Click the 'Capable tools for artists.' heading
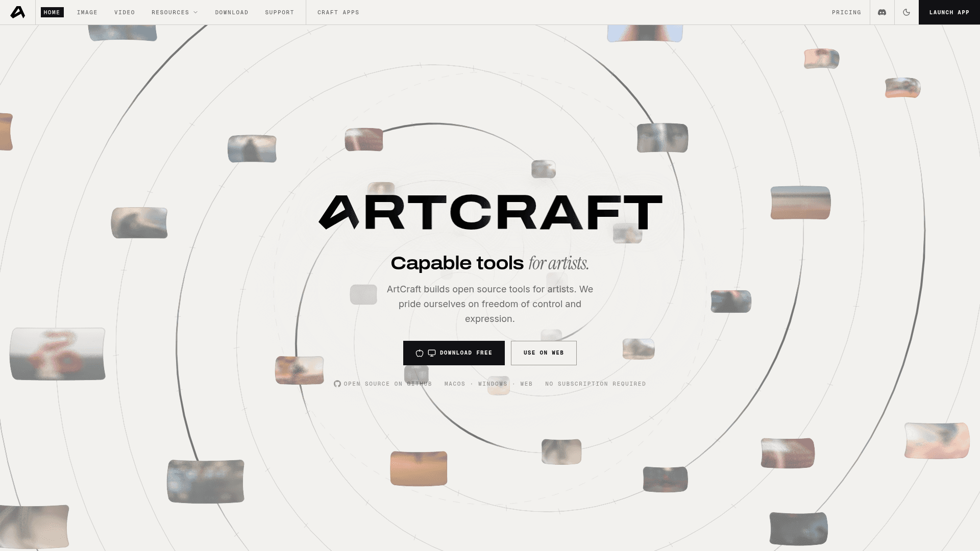The image size is (980, 551). point(490,263)
